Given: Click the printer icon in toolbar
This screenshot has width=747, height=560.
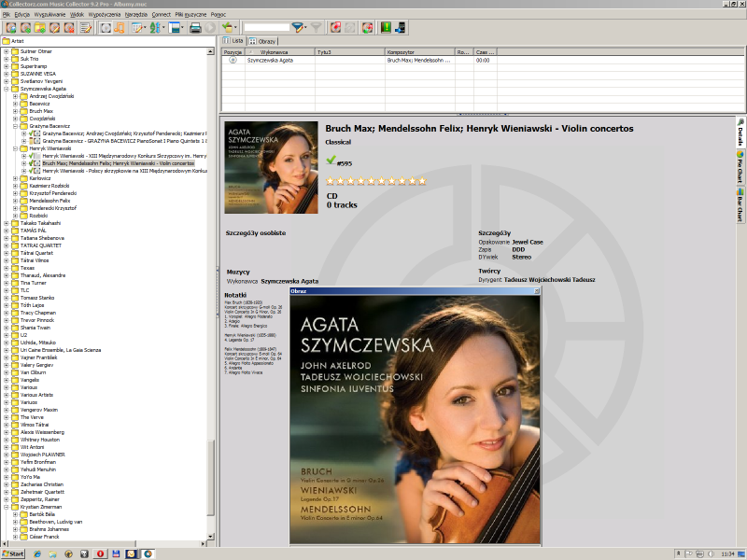Looking at the screenshot, I should pyautogui.click(x=195, y=28).
